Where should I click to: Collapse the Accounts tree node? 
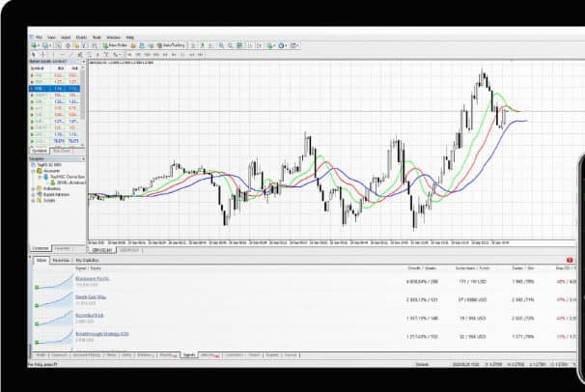pos(33,171)
